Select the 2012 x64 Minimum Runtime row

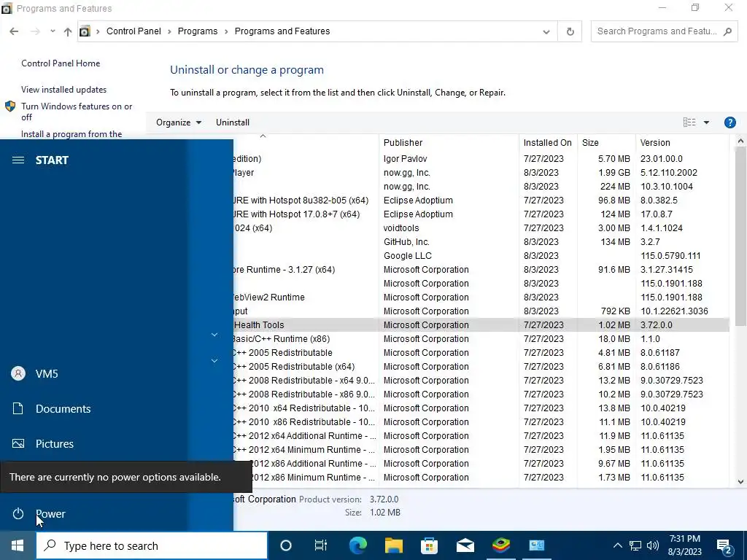(x=481, y=449)
